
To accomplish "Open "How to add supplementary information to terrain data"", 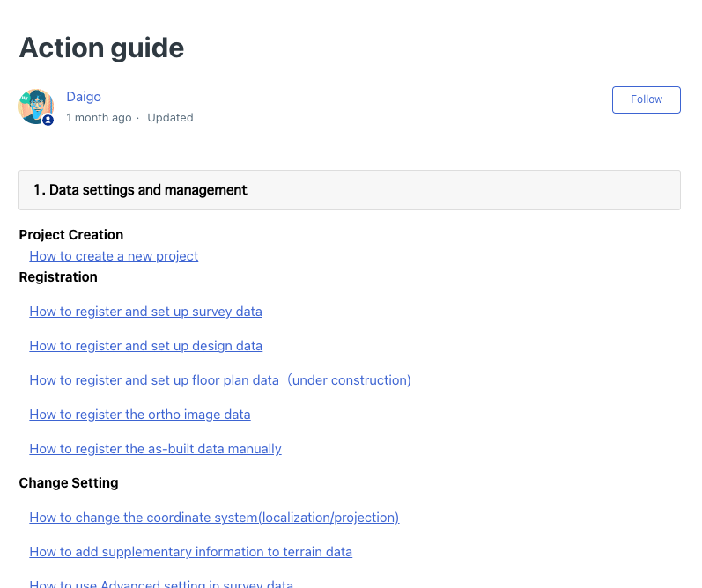I will coord(191,552).
